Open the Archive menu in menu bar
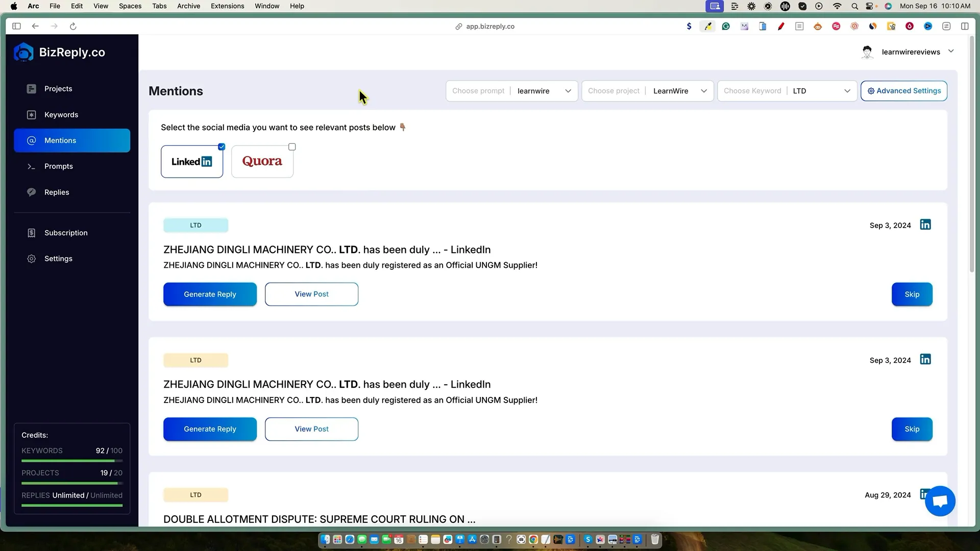 tap(188, 6)
